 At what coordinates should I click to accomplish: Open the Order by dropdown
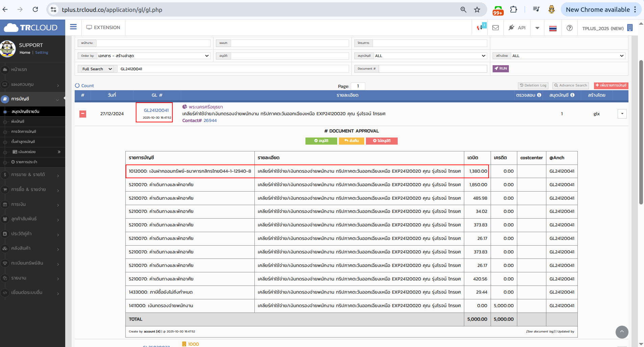pos(153,56)
